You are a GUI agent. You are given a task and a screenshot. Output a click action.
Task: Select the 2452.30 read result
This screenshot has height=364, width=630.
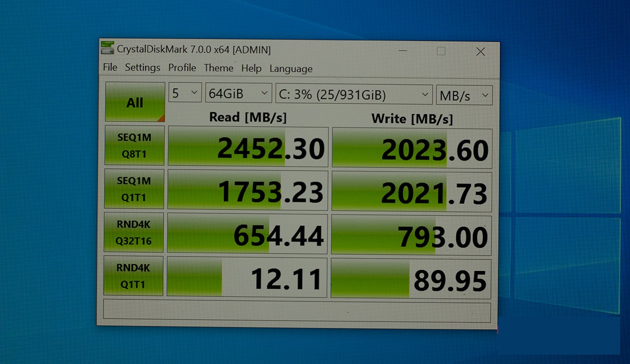248,146
